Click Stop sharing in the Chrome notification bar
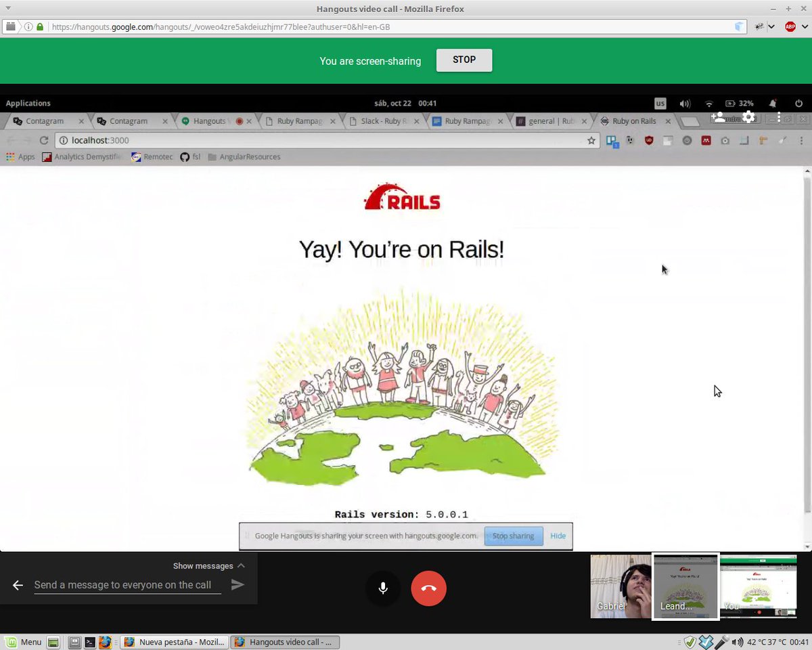Image resolution: width=812 pixels, height=650 pixels. (x=514, y=536)
